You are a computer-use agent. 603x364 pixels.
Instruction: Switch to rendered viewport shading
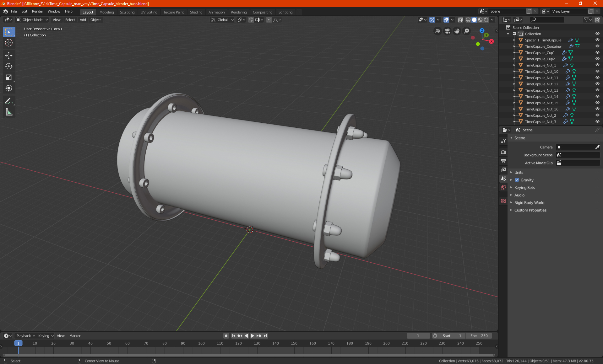tap(486, 20)
